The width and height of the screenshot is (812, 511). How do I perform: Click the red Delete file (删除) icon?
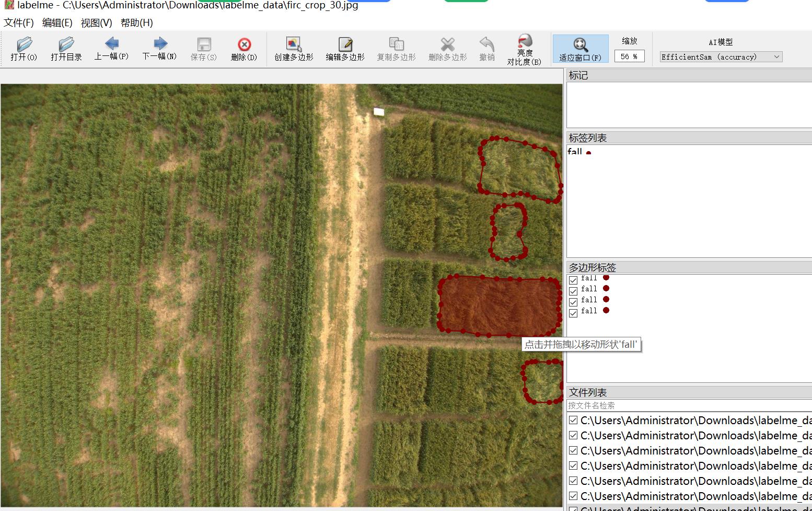(x=244, y=49)
